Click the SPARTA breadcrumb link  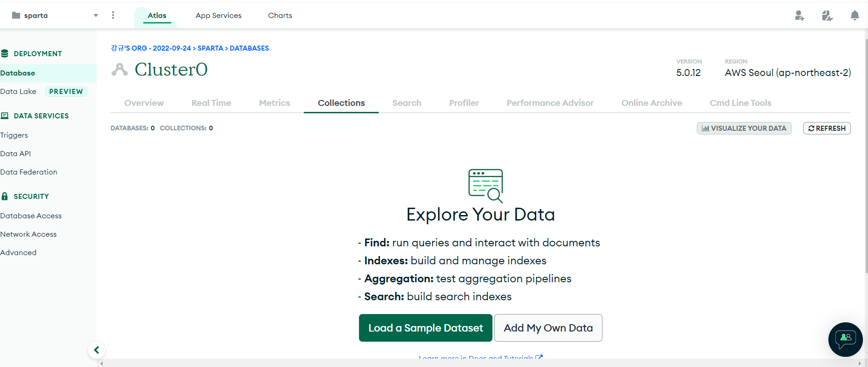point(210,48)
